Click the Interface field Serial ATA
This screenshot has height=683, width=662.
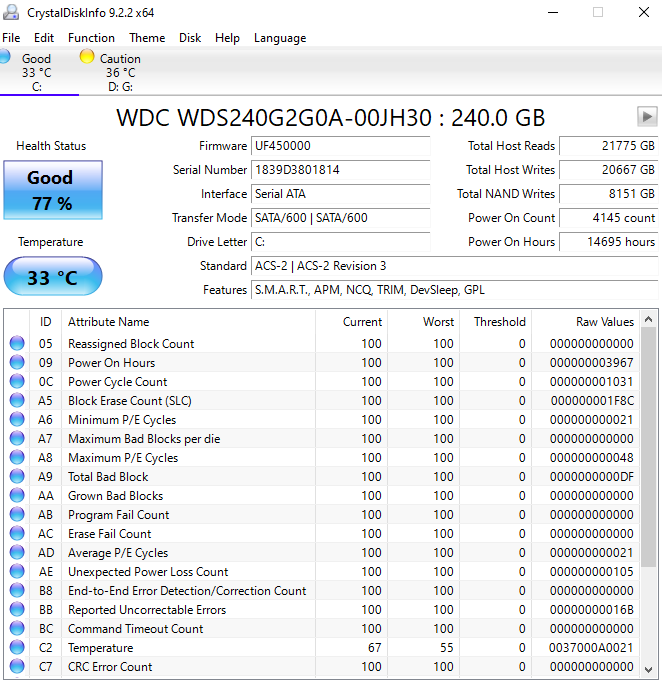(341, 194)
